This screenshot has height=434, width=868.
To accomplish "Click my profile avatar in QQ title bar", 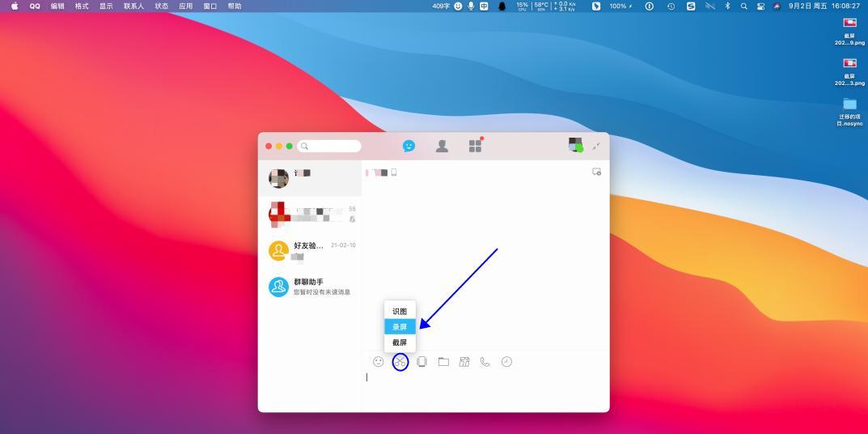I will pos(575,145).
